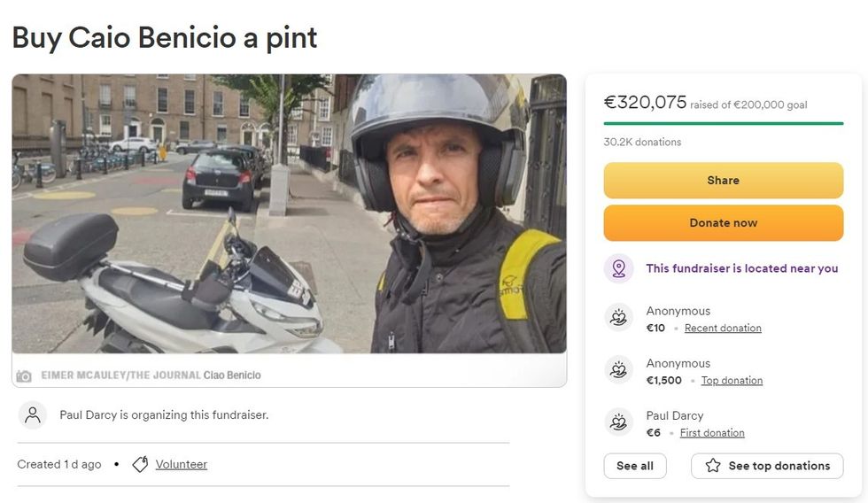Open the fundraiser photo of Caio Benicio
The width and height of the screenshot is (868, 503).
point(289,213)
